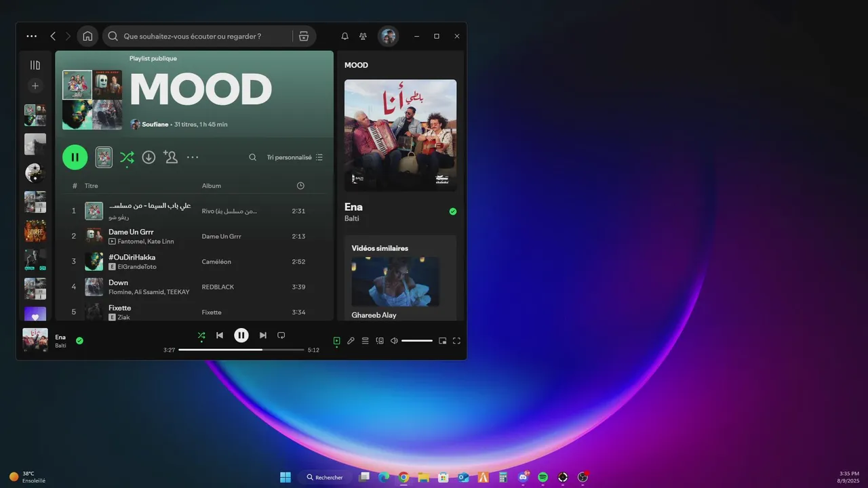Open more options for MOOD playlist
Viewport: 868px width, 488px height.
coord(193,157)
